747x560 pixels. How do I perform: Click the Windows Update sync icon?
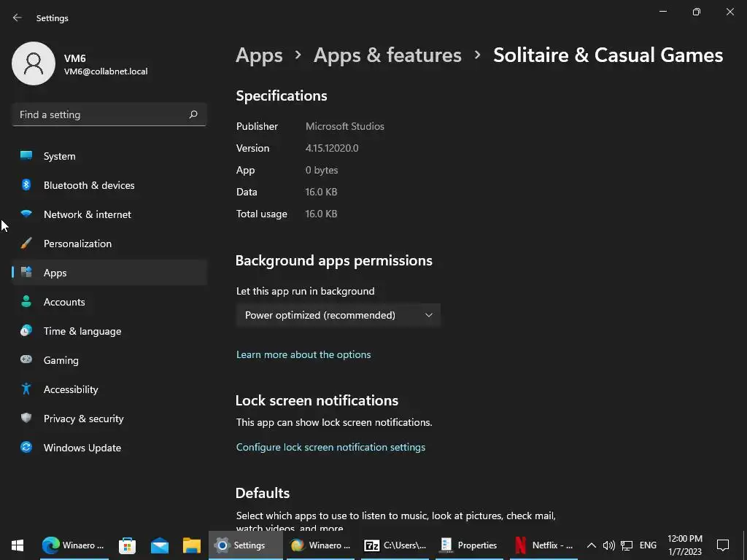(x=26, y=448)
